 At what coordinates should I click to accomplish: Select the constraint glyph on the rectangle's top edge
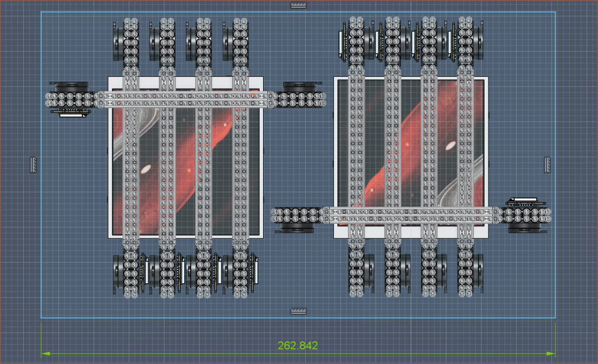tap(299, 5)
